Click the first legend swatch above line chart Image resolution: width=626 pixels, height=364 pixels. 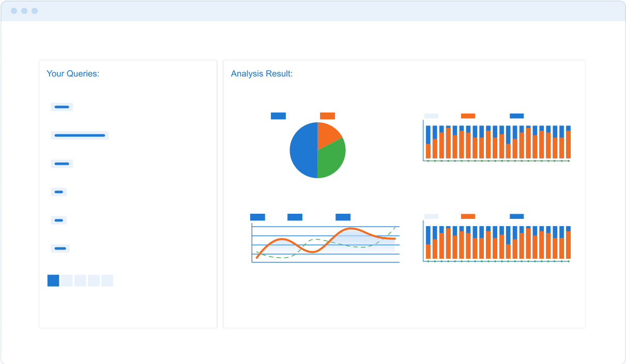pyautogui.click(x=257, y=217)
